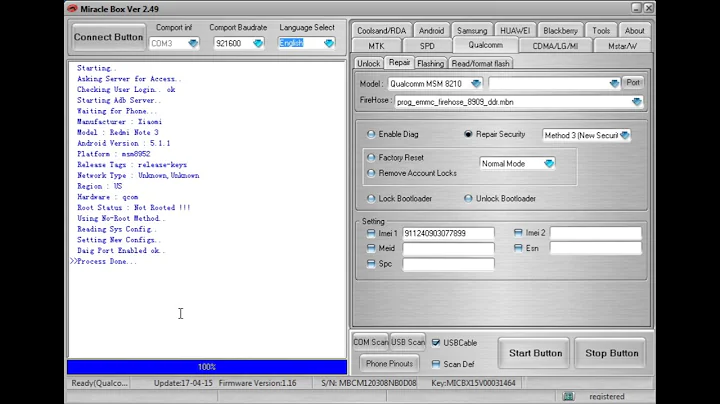This screenshot has height=404, width=720.
Task: Toggle the Imei 1 checkbox
Action: (371, 233)
